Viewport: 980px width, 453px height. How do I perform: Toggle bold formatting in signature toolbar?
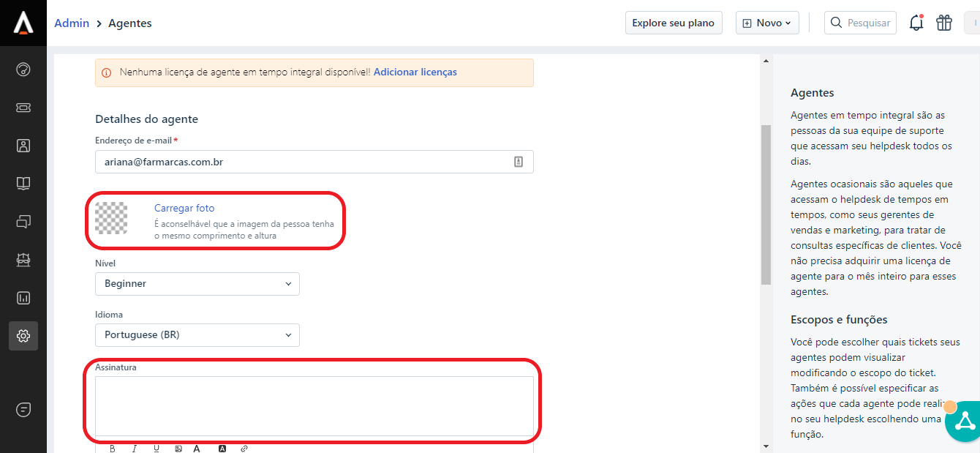[x=113, y=448]
